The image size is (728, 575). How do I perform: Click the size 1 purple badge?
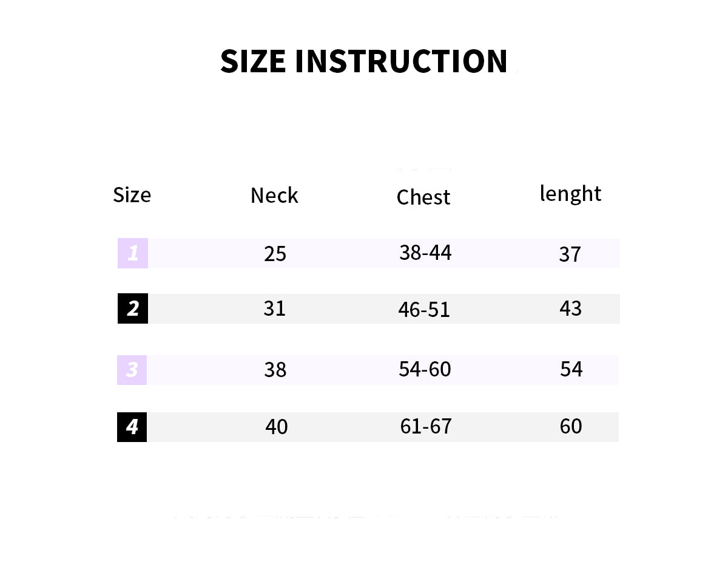pyautogui.click(x=133, y=253)
